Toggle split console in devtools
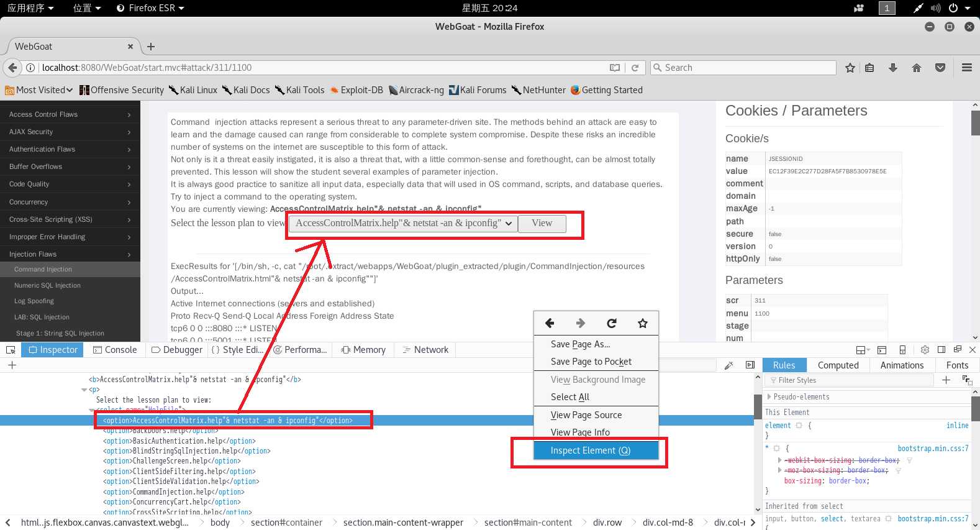The image size is (980, 530). click(882, 350)
